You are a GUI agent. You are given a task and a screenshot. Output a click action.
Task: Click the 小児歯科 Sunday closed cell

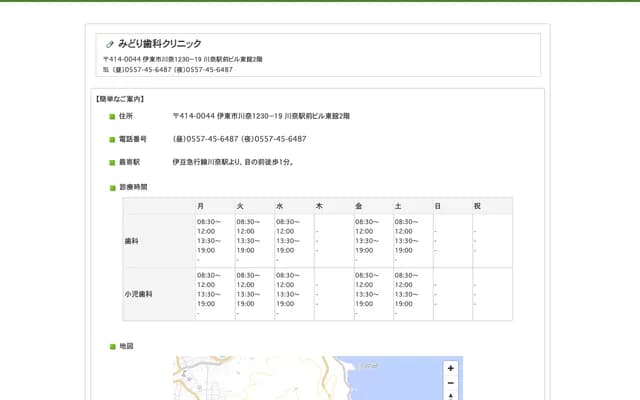pyautogui.click(x=453, y=294)
